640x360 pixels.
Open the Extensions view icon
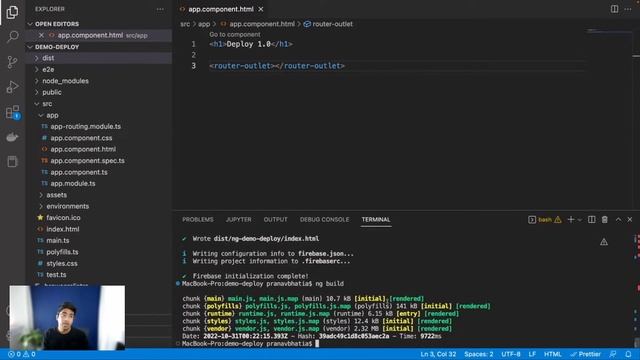(12, 112)
